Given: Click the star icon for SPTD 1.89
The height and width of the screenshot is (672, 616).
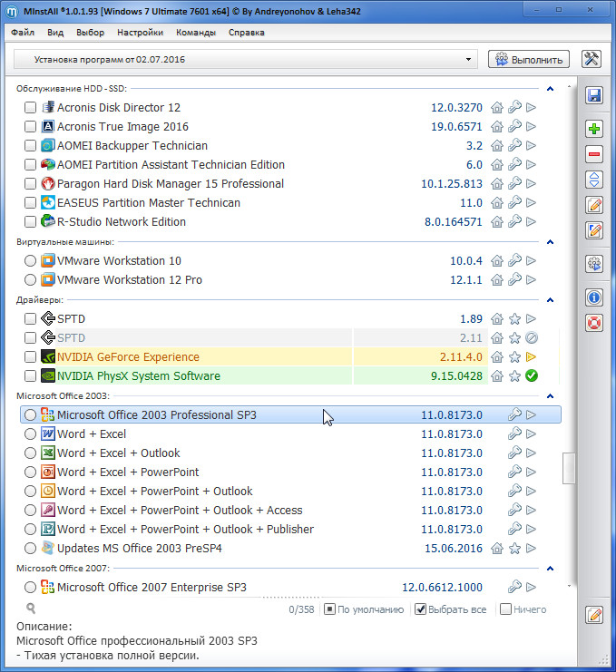Looking at the screenshot, I should pyautogui.click(x=514, y=319).
